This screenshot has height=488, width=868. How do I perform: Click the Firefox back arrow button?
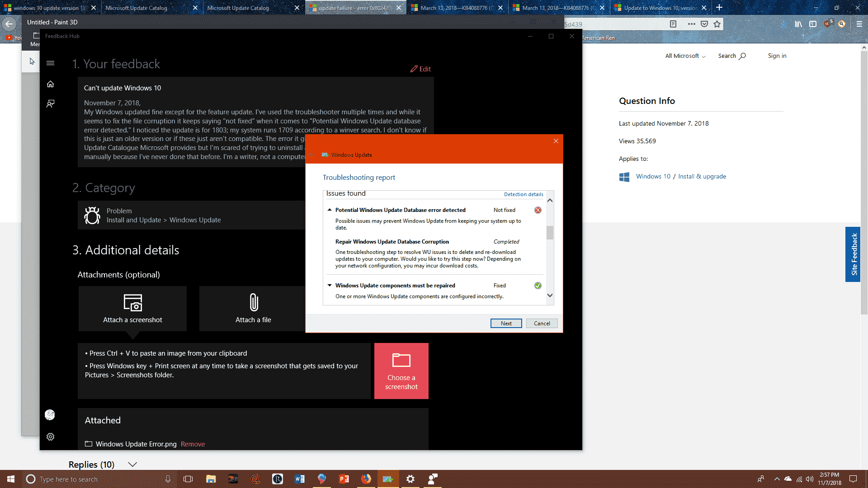tap(9, 24)
